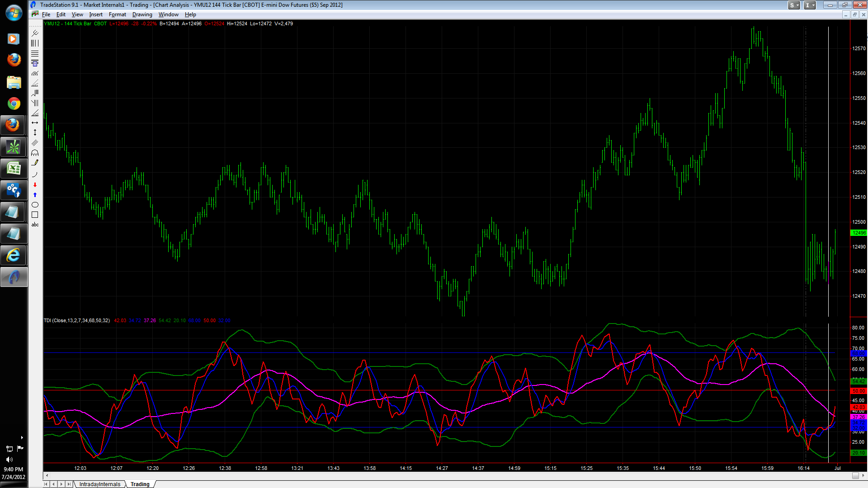Click the volume speaker tray icon
Screen dimensions: 868x488
pyautogui.click(x=9, y=459)
